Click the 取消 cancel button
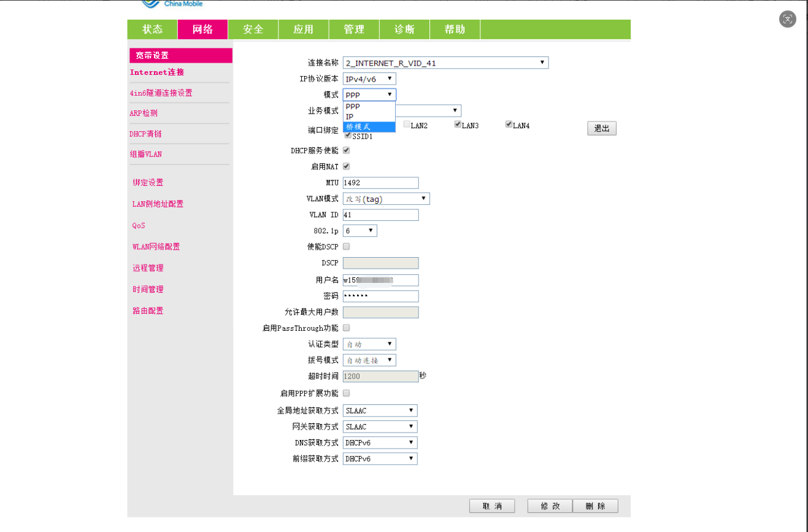 tap(492, 506)
